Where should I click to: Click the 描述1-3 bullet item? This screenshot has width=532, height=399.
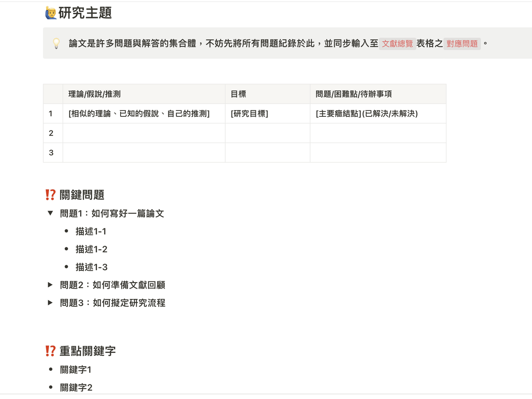(91, 267)
